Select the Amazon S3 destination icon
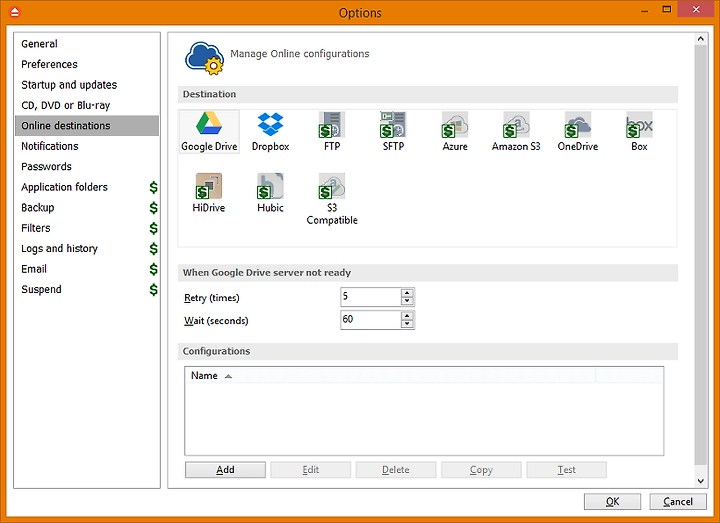 point(516,131)
